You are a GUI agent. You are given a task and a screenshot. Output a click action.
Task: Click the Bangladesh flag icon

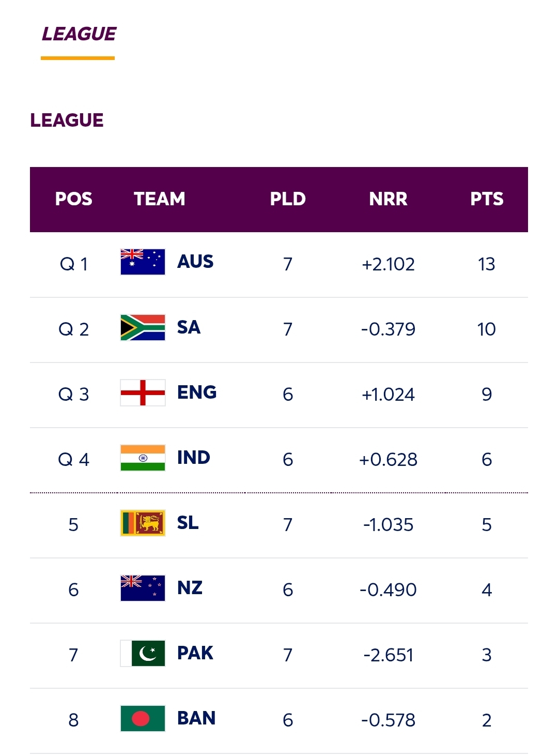(143, 719)
